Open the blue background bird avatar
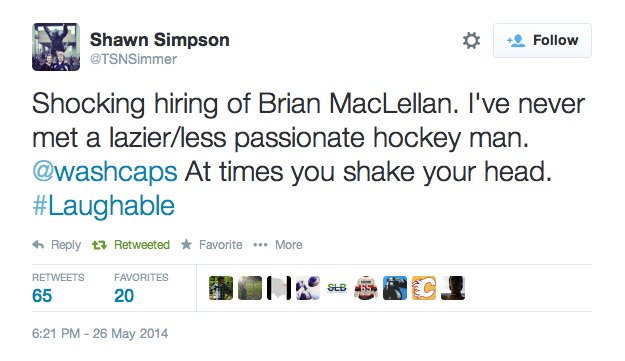 pyautogui.click(x=395, y=288)
